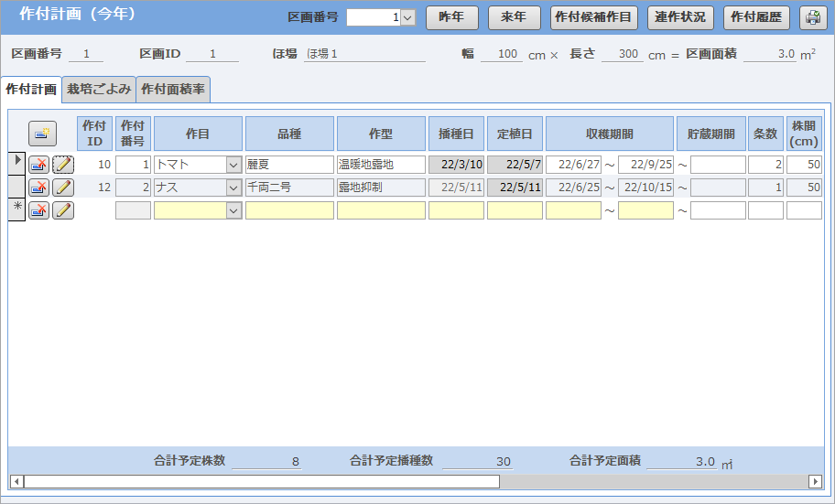Expand the トマト crop dropdown
The width and height of the screenshot is (835, 504).
pyautogui.click(x=233, y=165)
